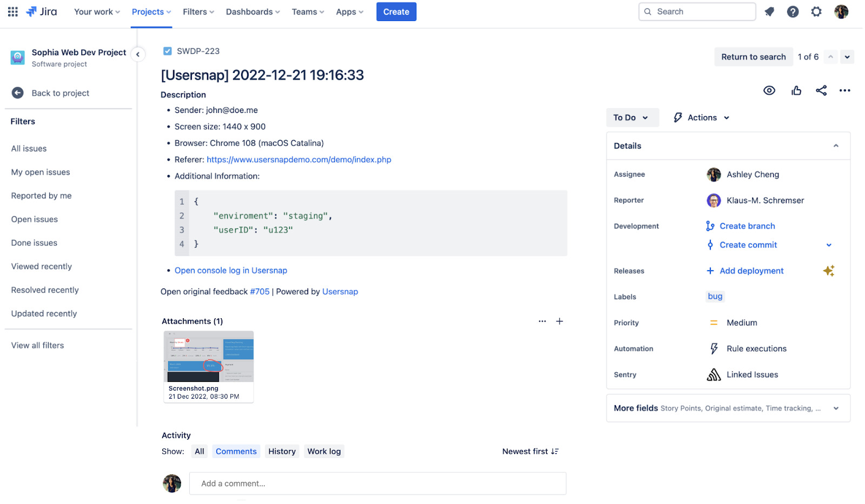The image size is (865, 504).
Task: Open notifications via the bell icon
Action: pos(769,11)
